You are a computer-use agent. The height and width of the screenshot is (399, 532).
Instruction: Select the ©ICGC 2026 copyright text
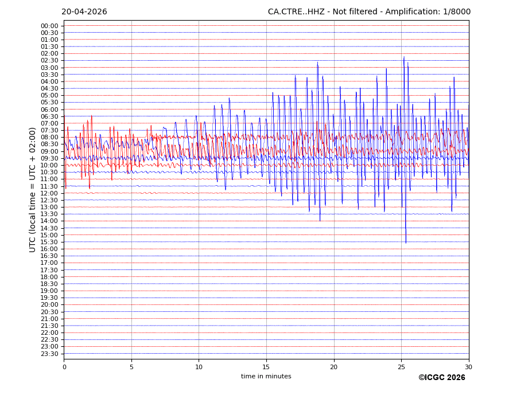pyautogui.click(x=441, y=378)
